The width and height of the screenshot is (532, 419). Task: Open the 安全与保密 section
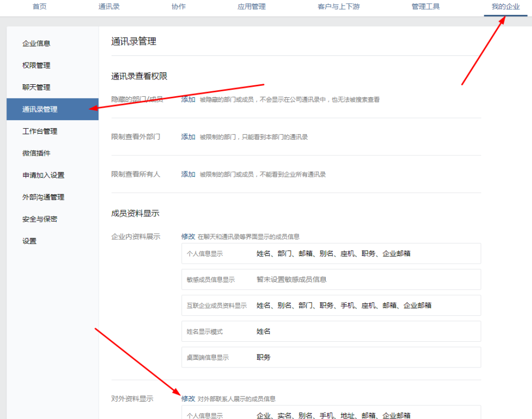pos(37,218)
